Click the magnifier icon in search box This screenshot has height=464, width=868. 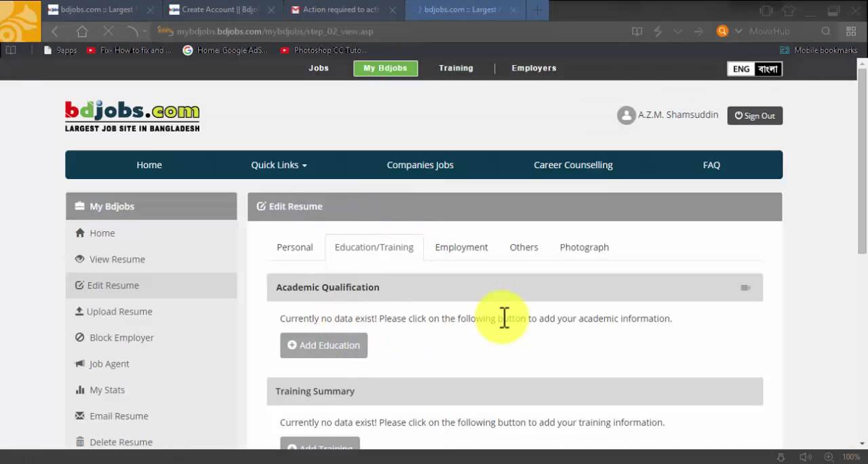pyautogui.click(x=826, y=31)
